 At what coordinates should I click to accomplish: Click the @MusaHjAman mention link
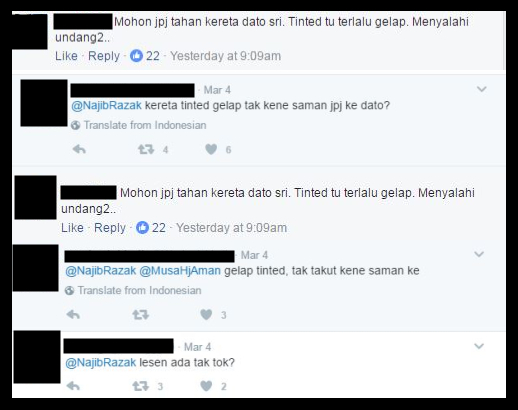point(180,270)
